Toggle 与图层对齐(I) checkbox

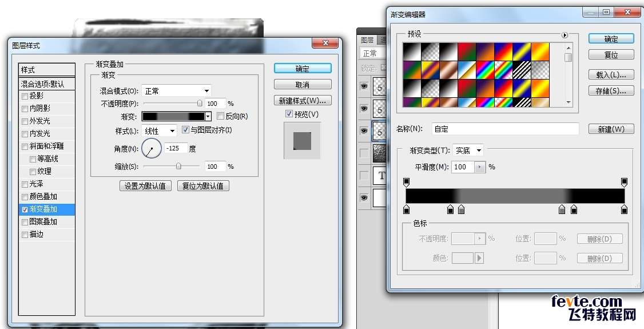click(x=185, y=130)
